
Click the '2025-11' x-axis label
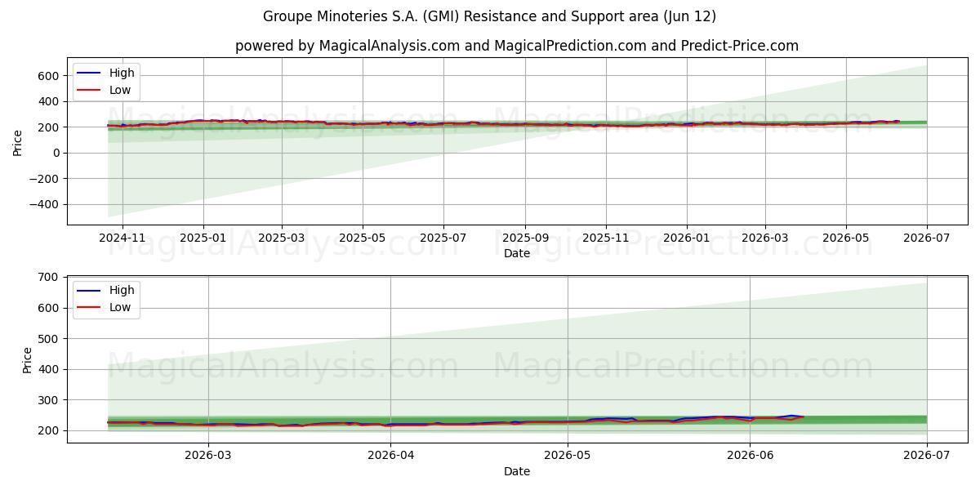(x=605, y=238)
